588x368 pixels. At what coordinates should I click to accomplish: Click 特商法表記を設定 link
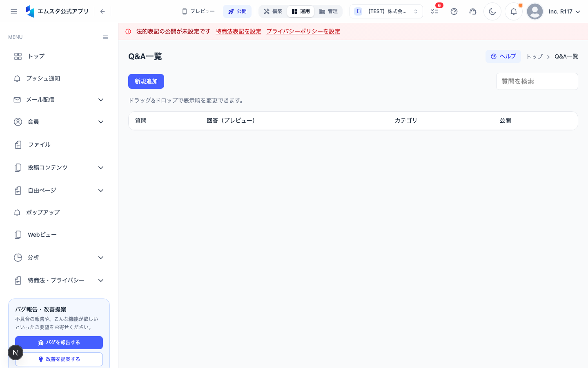pos(238,31)
